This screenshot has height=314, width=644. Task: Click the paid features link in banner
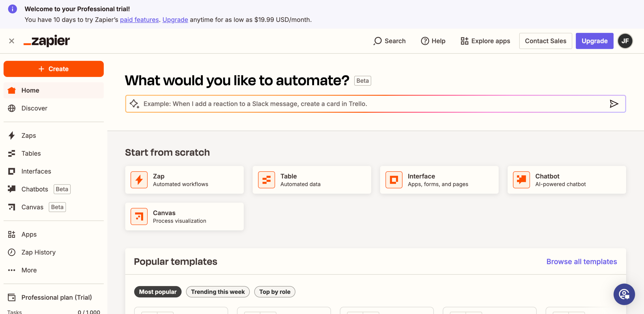click(139, 20)
